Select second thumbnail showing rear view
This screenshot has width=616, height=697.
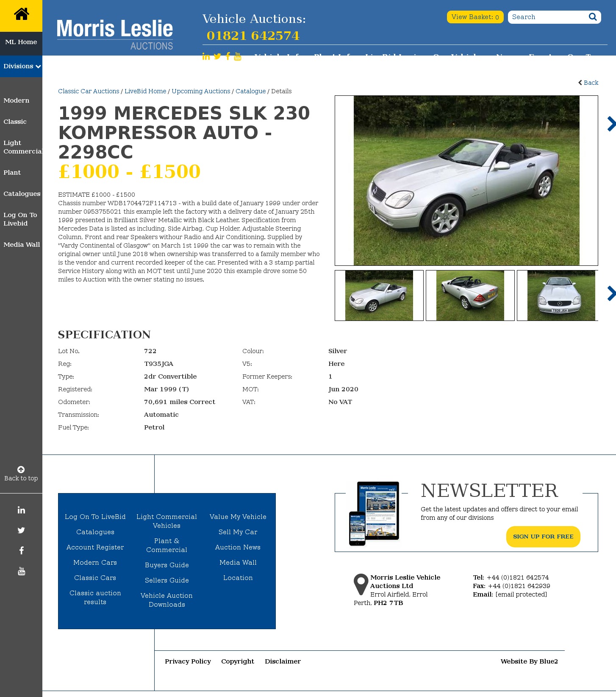click(470, 296)
